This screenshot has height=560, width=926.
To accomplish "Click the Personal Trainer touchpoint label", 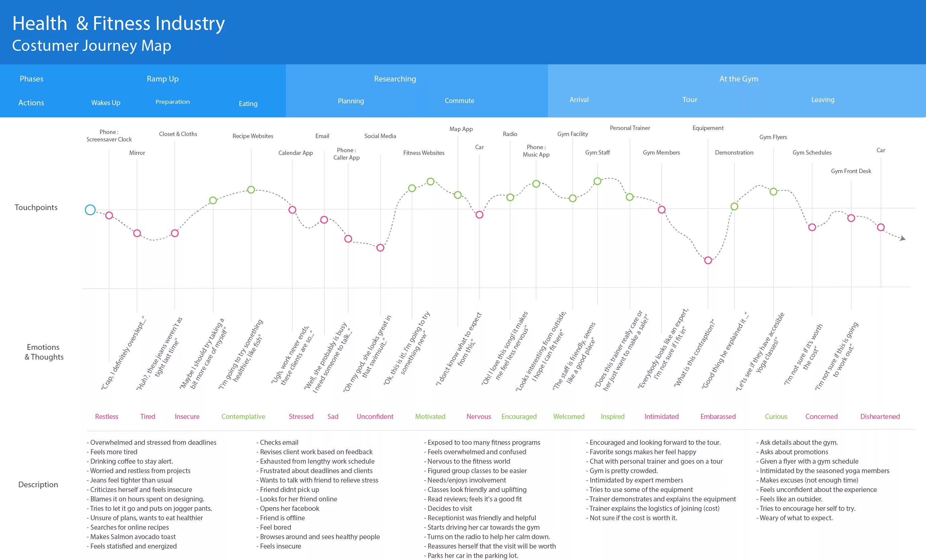I will point(630,128).
